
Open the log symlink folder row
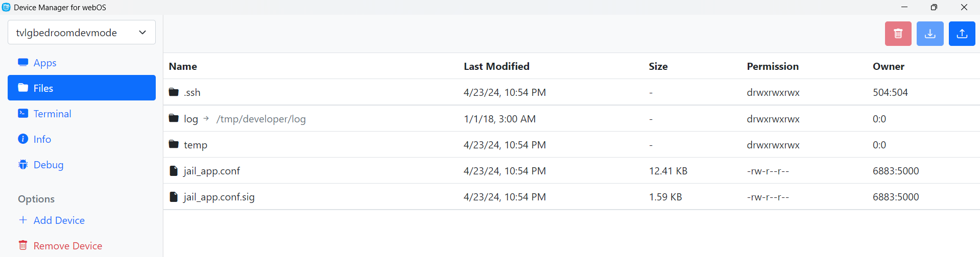click(x=191, y=119)
